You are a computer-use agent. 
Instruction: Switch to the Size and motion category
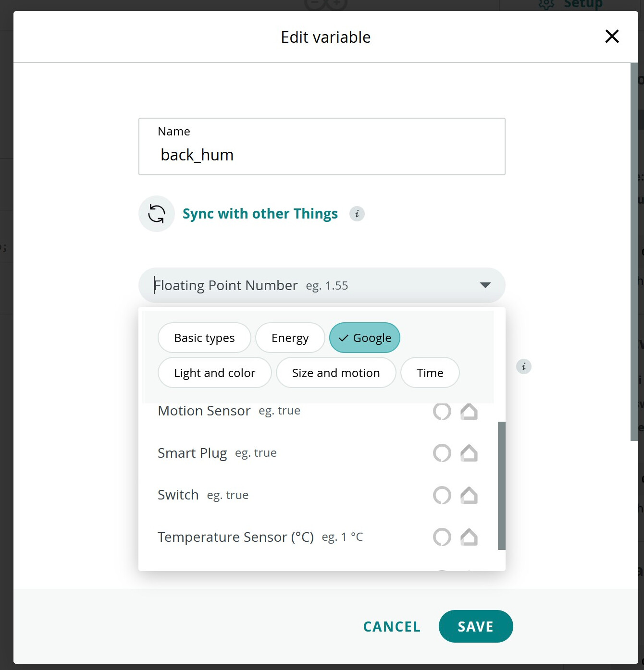click(335, 373)
